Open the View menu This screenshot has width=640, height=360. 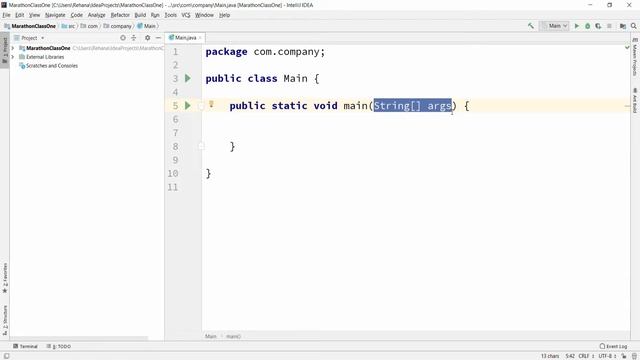pos(34,15)
